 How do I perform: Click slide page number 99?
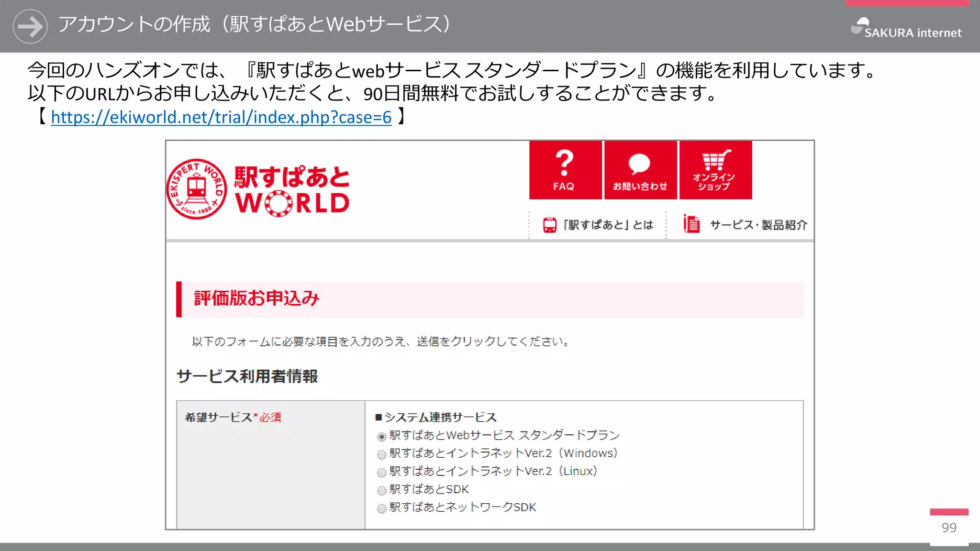tap(949, 528)
